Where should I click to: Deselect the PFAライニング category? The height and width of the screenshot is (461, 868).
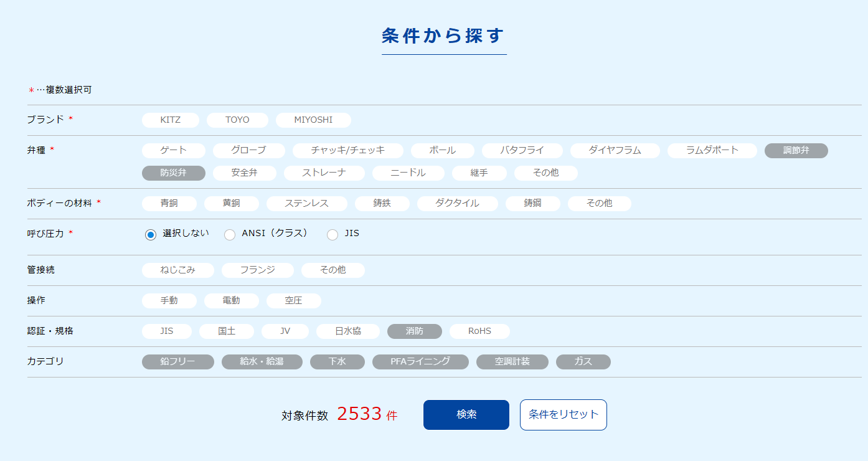[420, 361]
